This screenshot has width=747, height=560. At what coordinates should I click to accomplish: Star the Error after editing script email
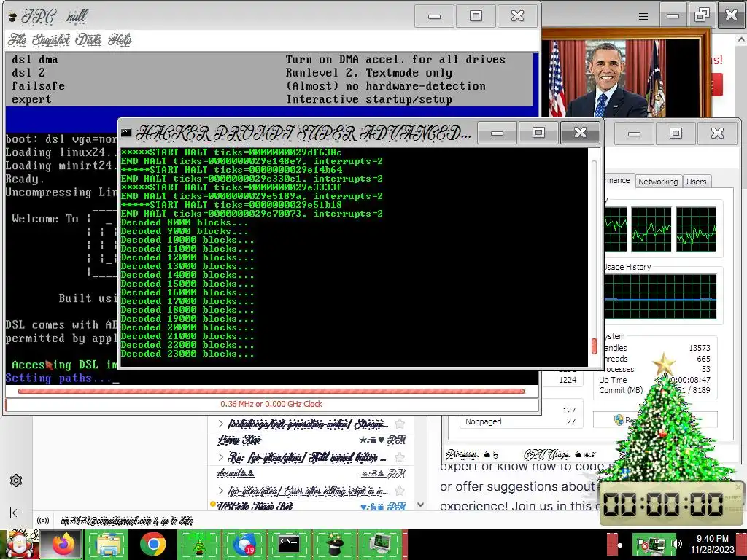[400, 491]
